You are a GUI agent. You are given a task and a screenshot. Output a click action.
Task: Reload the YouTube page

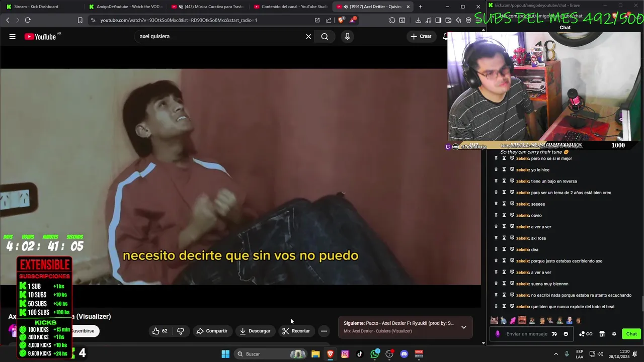(28, 20)
